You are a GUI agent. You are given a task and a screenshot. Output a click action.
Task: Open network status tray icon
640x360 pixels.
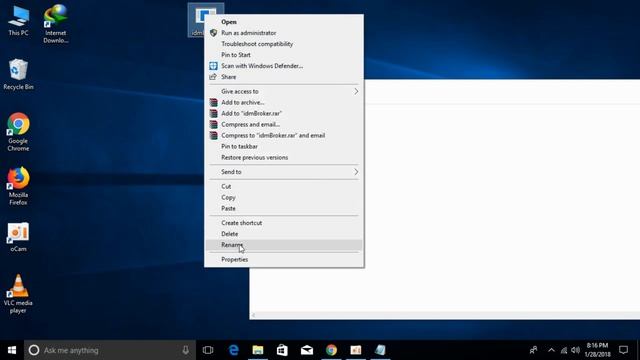click(x=564, y=350)
